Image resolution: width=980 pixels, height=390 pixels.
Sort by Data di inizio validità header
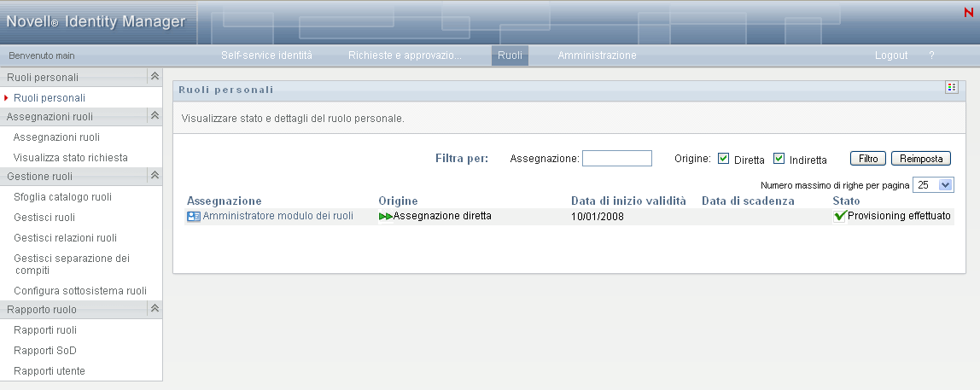629,201
